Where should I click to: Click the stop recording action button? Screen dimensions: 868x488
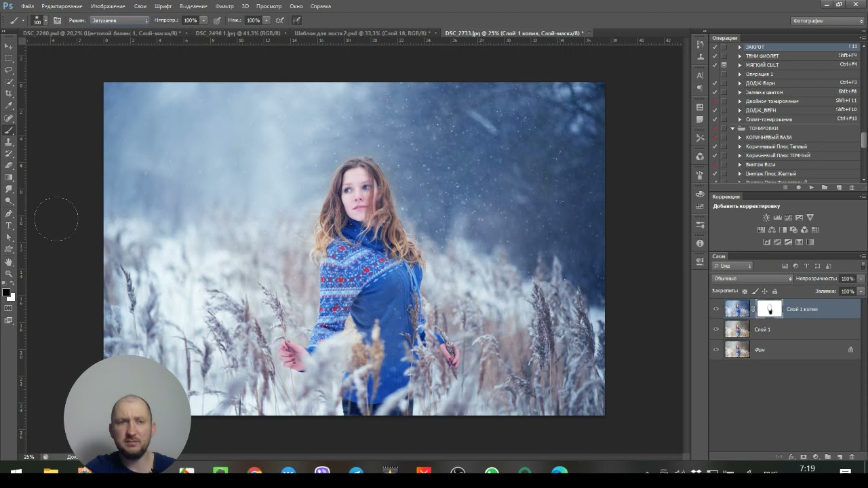click(x=787, y=188)
